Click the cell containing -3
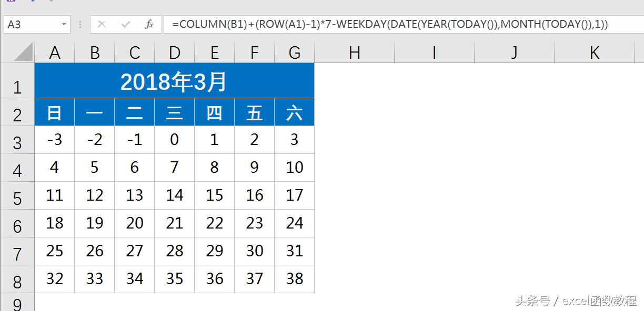Screen dimensions: 644x311 (x=55, y=140)
